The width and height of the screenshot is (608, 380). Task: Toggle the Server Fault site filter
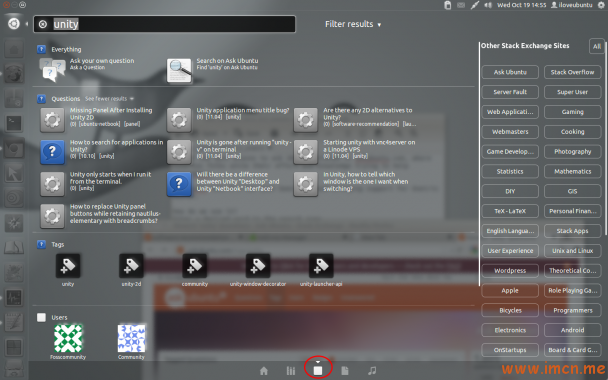coord(510,92)
